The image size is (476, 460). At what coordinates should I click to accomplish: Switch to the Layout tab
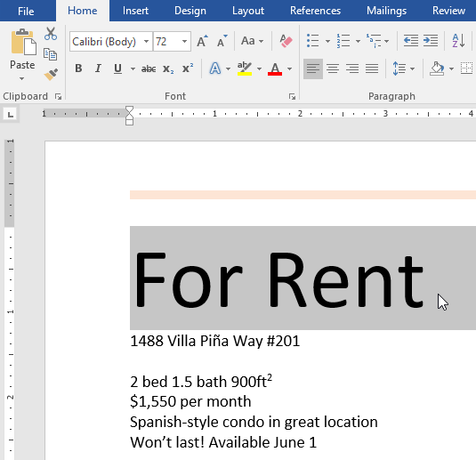coord(248,11)
